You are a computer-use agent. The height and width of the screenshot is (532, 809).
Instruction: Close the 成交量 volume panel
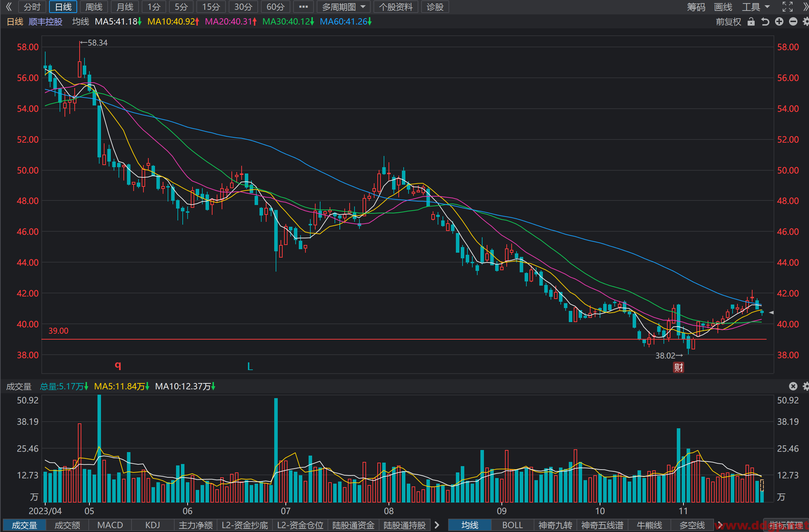click(793, 386)
